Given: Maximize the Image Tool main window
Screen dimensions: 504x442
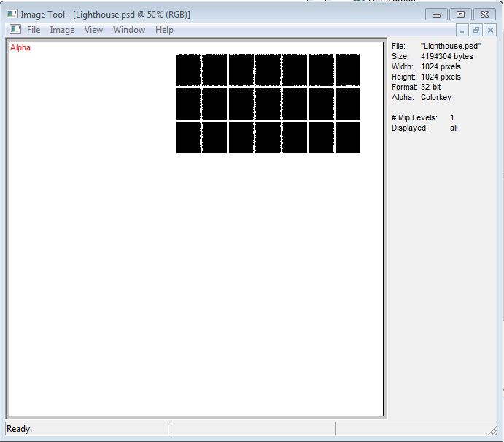Looking at the screenshot, I should (460, 15).
